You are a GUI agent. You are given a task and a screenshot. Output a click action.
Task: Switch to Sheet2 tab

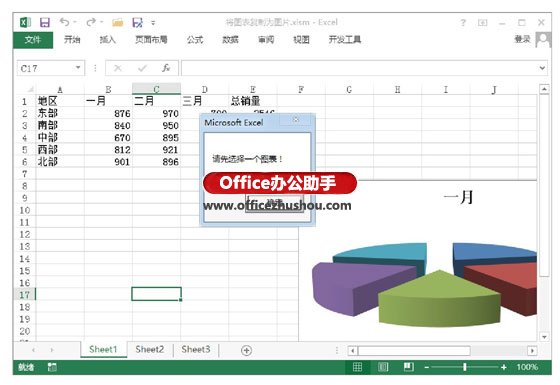[150, 349]
